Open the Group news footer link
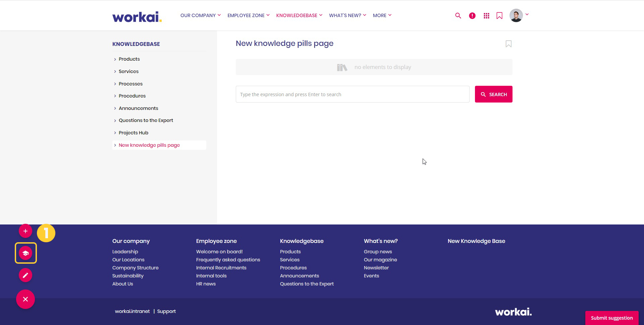Screen dimensions: 644x325 click(378, 252)
